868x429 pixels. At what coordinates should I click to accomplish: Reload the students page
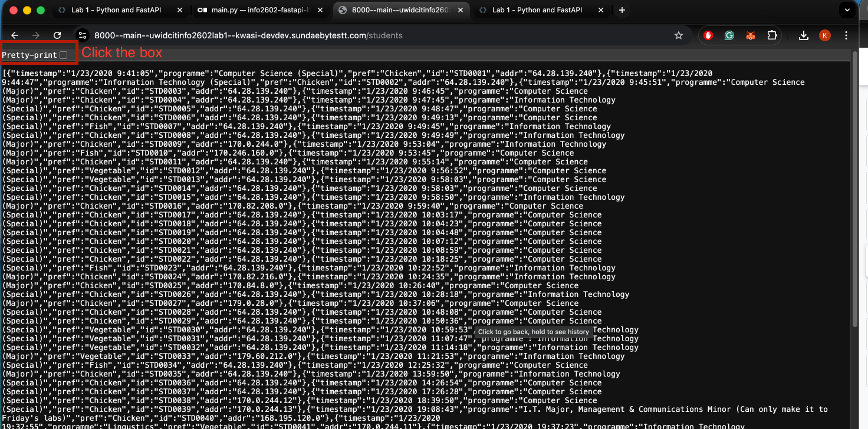[x=57, y=35]
